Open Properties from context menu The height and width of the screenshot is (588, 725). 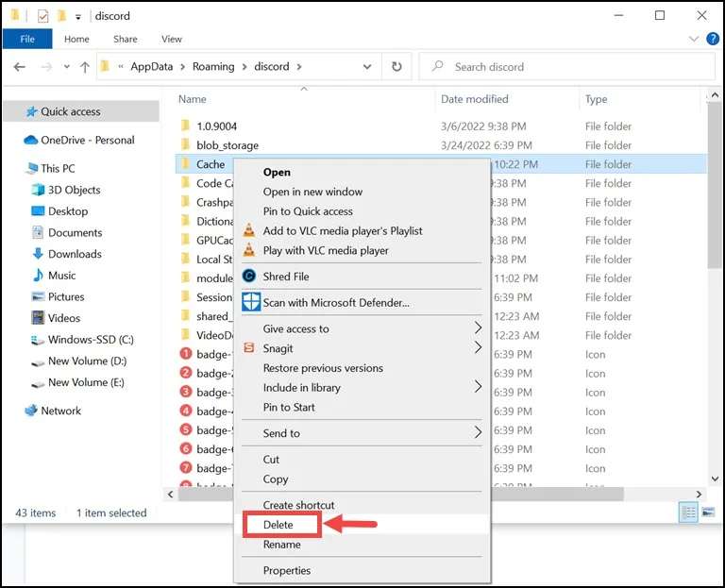click(362, 570)
